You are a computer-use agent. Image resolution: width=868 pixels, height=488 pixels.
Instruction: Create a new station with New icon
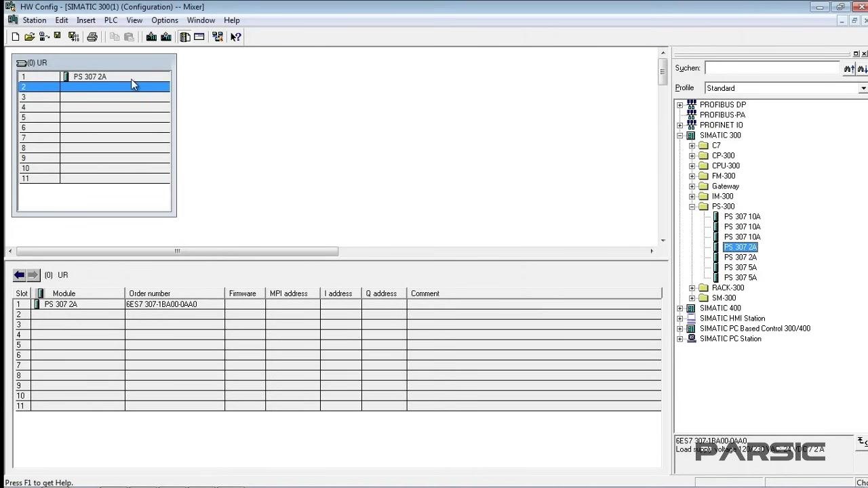tap(16, 37)
